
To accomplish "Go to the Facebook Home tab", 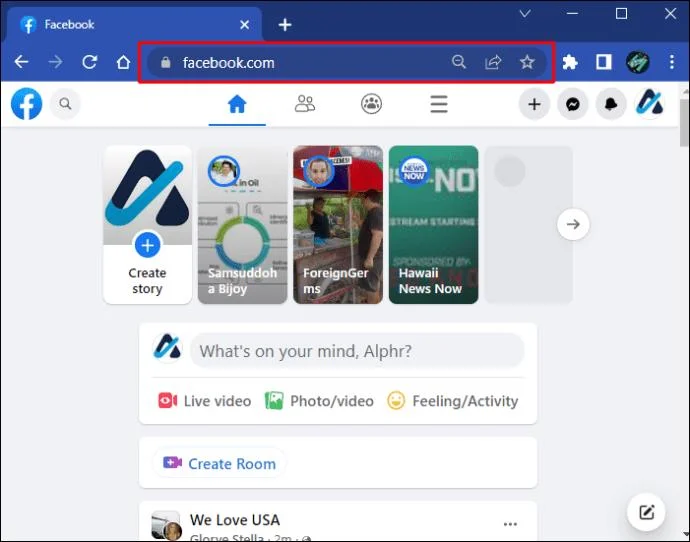I will coord(237,104).
